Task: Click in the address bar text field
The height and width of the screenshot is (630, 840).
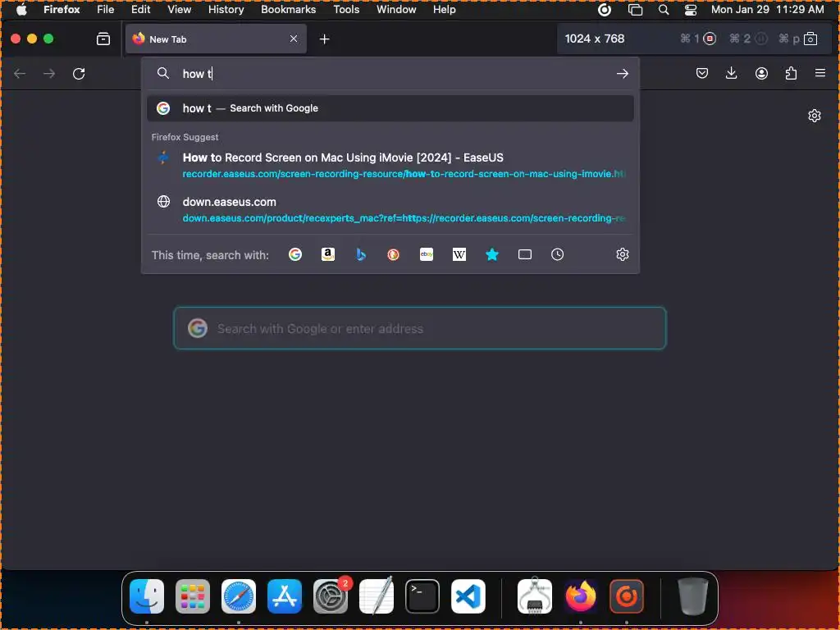Action: tap(391, 73)
